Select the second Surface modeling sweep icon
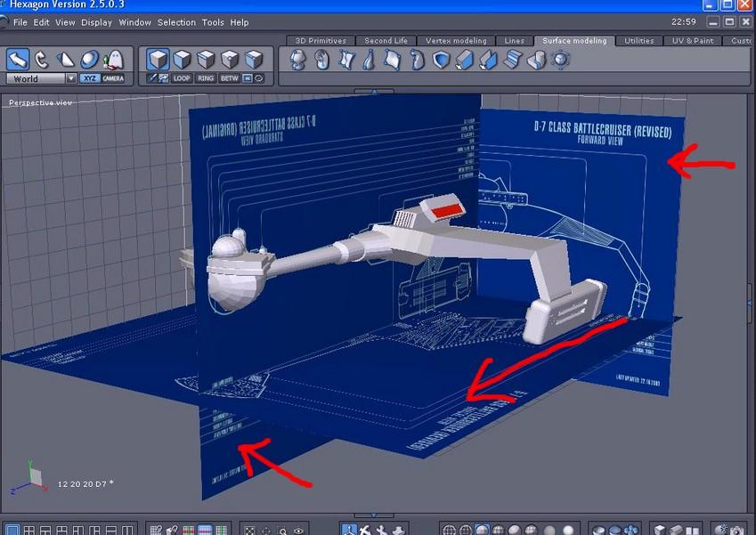 tap(321, 61)
